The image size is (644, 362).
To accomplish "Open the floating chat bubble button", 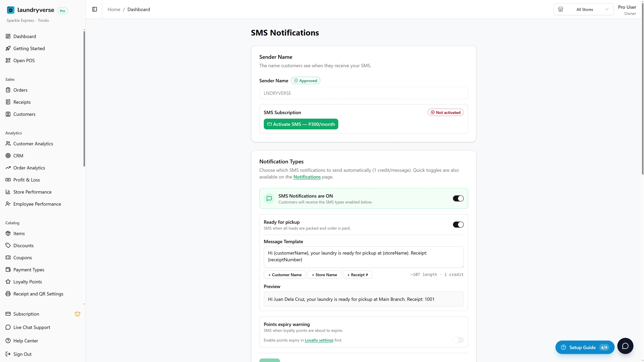I will pos(625,346).
